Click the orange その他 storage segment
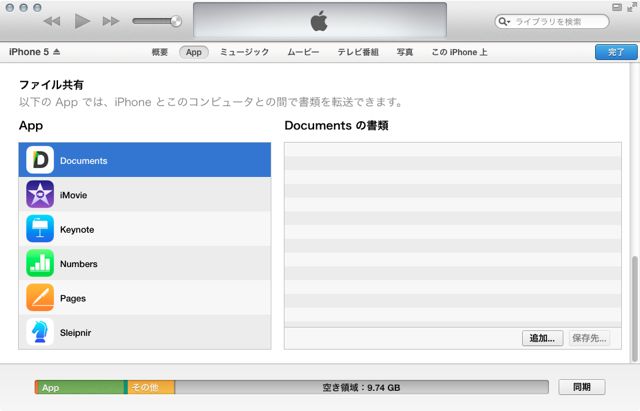 [151, 387]
